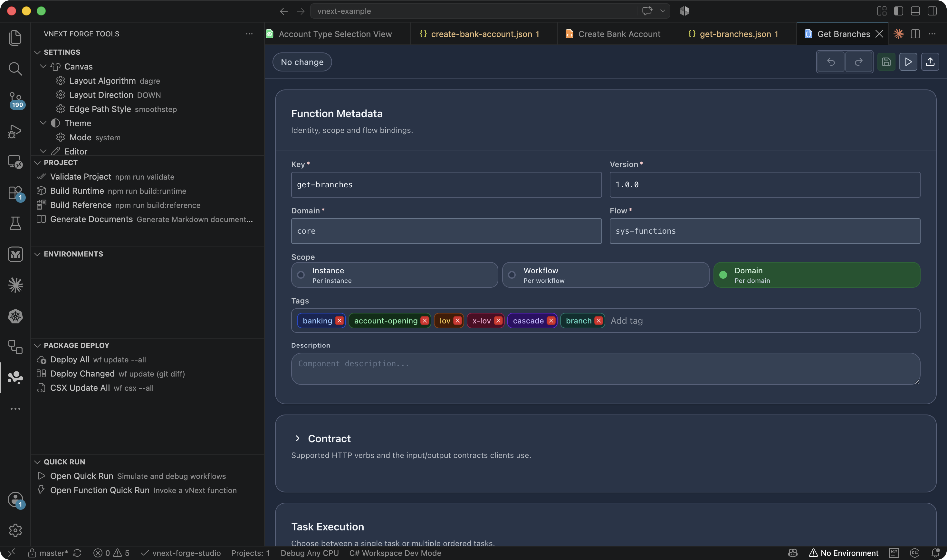This screenshot has height=560, width=947.
Task: Open VNEXT FORGE TOOLS panel ellipsis menu
Action: click(249, 34)
